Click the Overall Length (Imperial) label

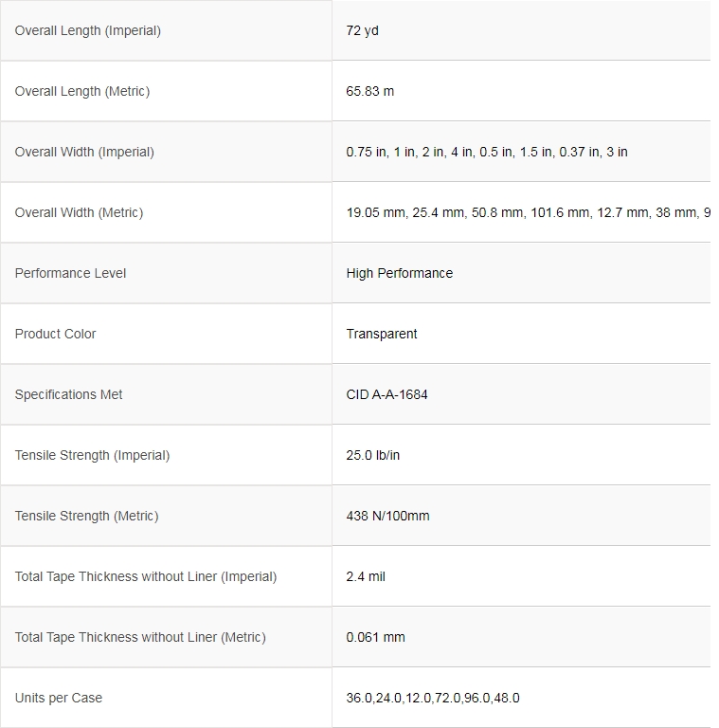click(88, 30)
